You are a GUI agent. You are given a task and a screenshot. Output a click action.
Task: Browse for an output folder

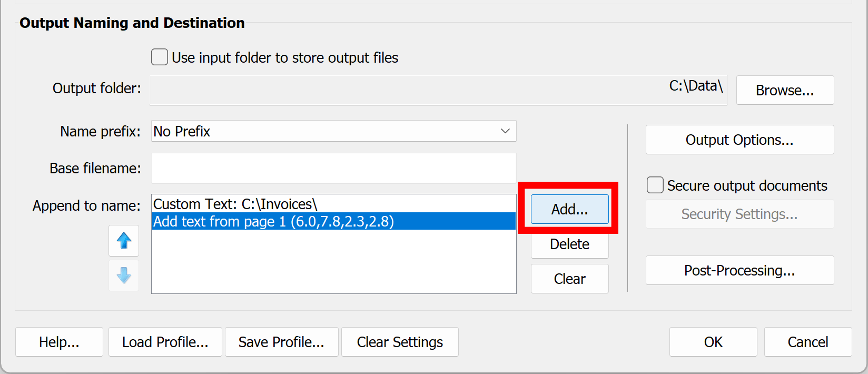pos(784,90)
